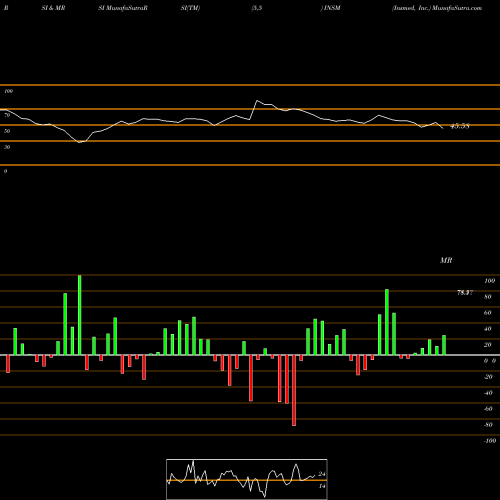500x500 pixels.
Task: Click the MR axis label 100
Action: pos(490,281)
